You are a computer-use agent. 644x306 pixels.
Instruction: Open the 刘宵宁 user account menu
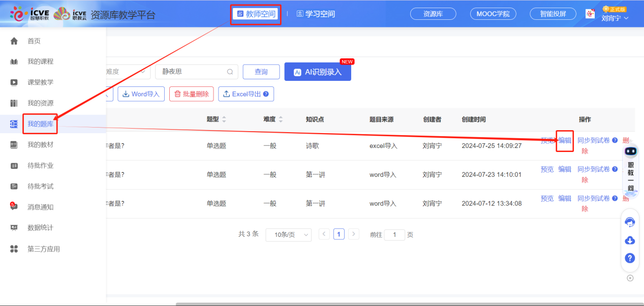tap(615, 18)
